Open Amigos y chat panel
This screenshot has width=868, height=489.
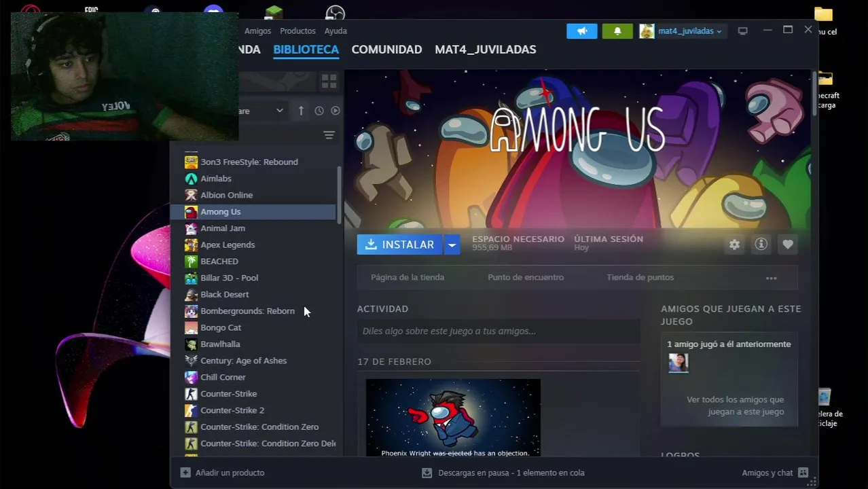tap(775, 473)
